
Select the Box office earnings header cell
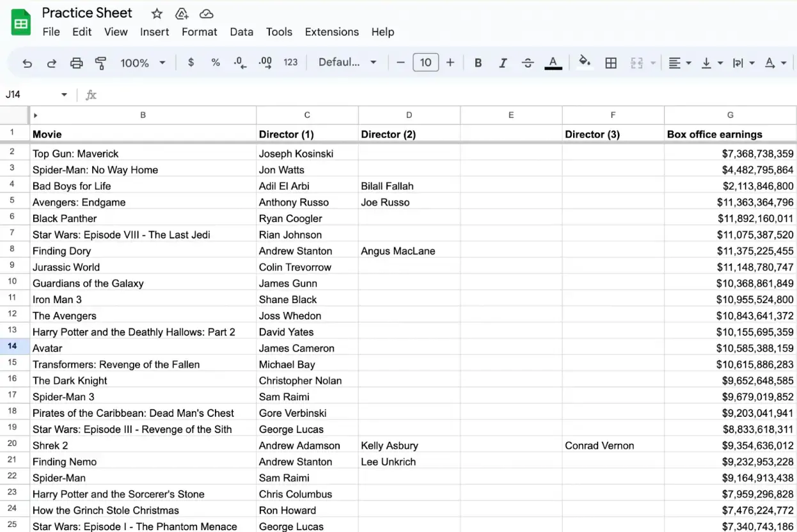click(730, 134)
